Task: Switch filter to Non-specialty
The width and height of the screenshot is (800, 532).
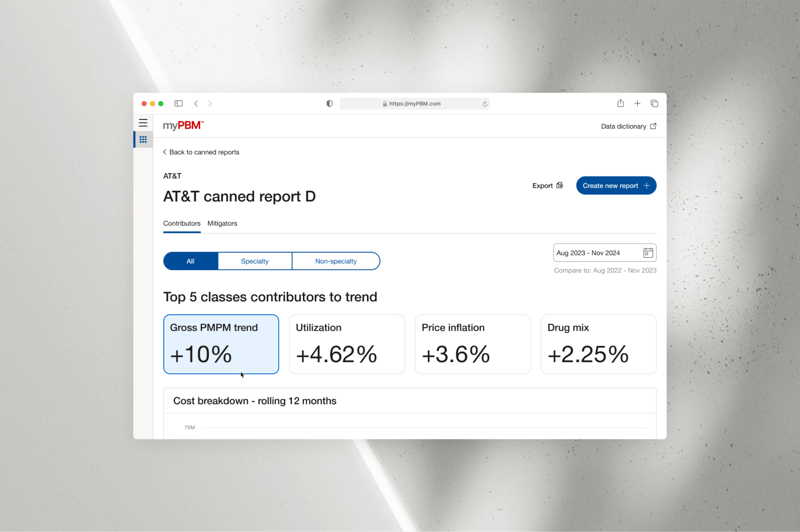Action: (x=336, y=261)
